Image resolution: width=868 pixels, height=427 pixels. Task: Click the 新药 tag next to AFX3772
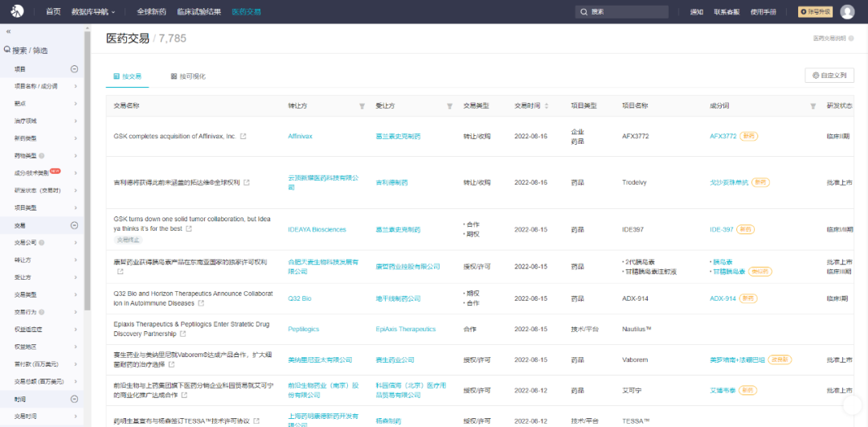748,136
